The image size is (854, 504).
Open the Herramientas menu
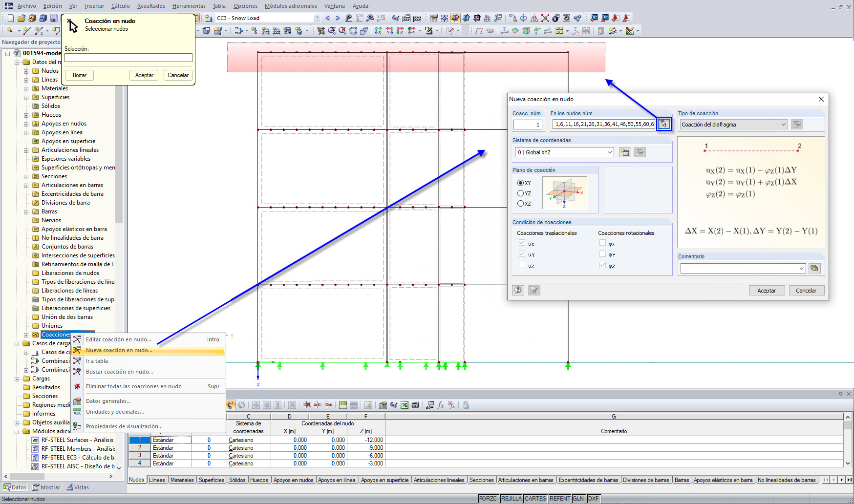(189, 6)
